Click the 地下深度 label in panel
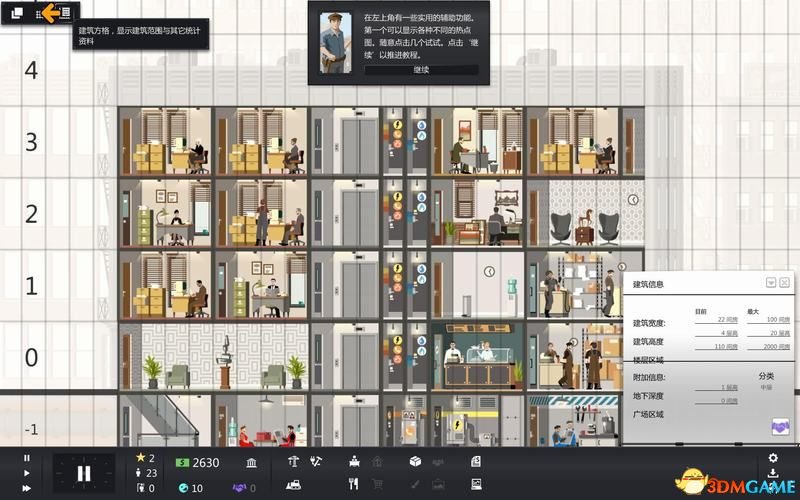Image resolution: width=800 pixels, height=500 pixels. click(648, 396)
